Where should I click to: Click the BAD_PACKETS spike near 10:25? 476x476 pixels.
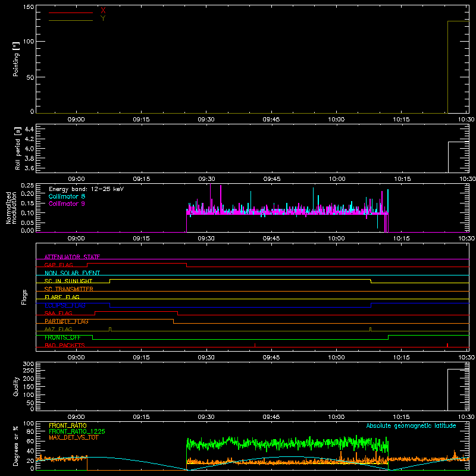pos(447,345)
